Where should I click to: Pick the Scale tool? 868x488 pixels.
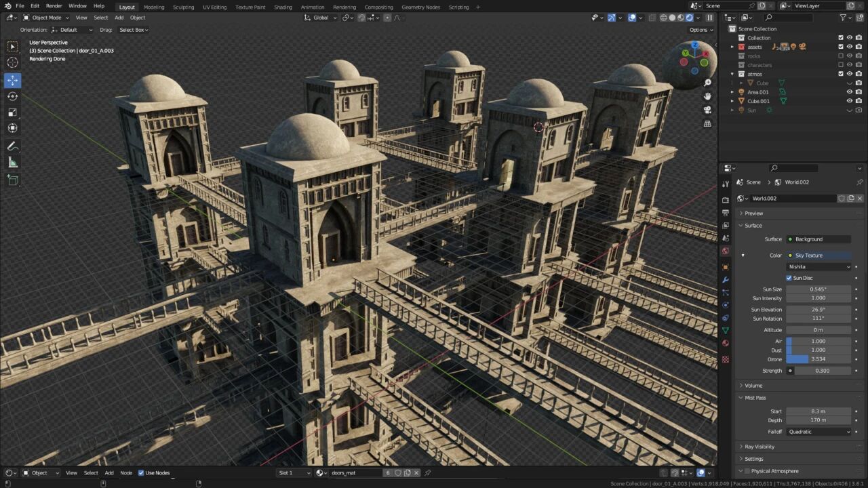click(13, 113)
